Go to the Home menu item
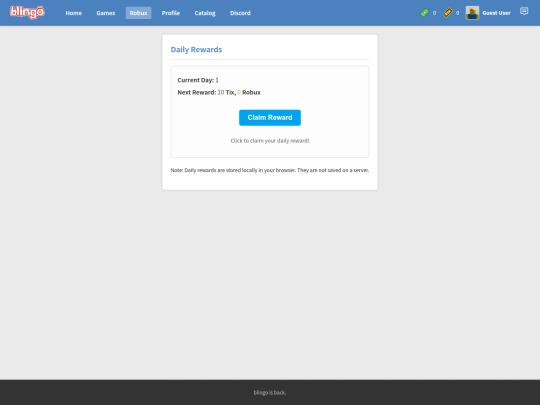 [x=74, y=13]
